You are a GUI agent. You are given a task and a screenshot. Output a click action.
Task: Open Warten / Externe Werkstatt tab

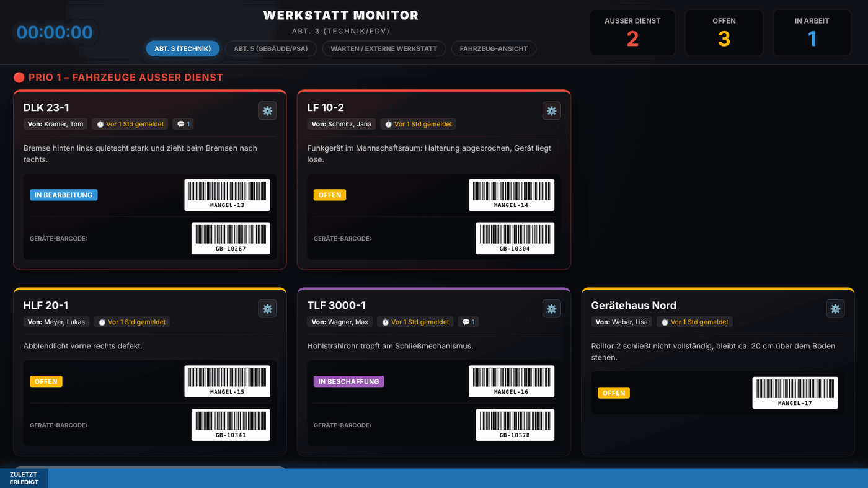(384, 48)
